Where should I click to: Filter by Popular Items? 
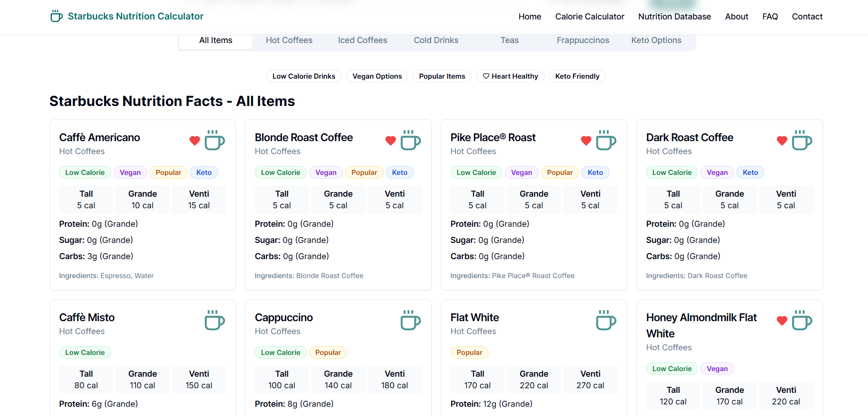pos(442,76)
